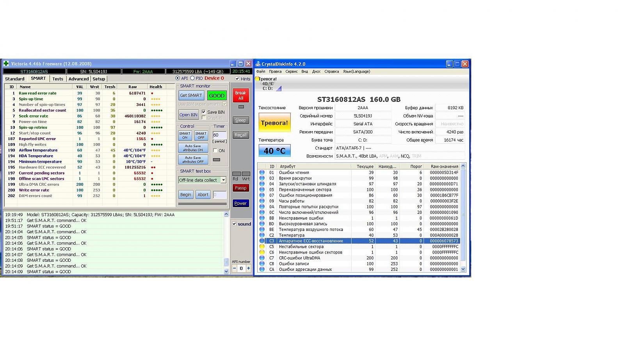Switch to the Advanced tab in Victoria
The height and width of the screenshot is (362, 644).
point(78,79)
